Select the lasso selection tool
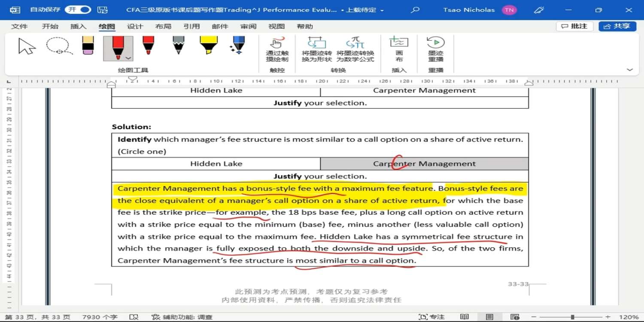Viewport: 644px width, 322px height. tap(59, 46)
